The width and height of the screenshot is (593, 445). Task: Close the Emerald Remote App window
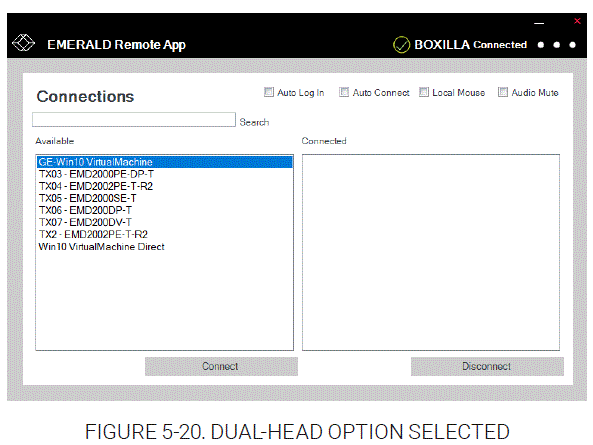pyautogui.click(x=577, y=21)
